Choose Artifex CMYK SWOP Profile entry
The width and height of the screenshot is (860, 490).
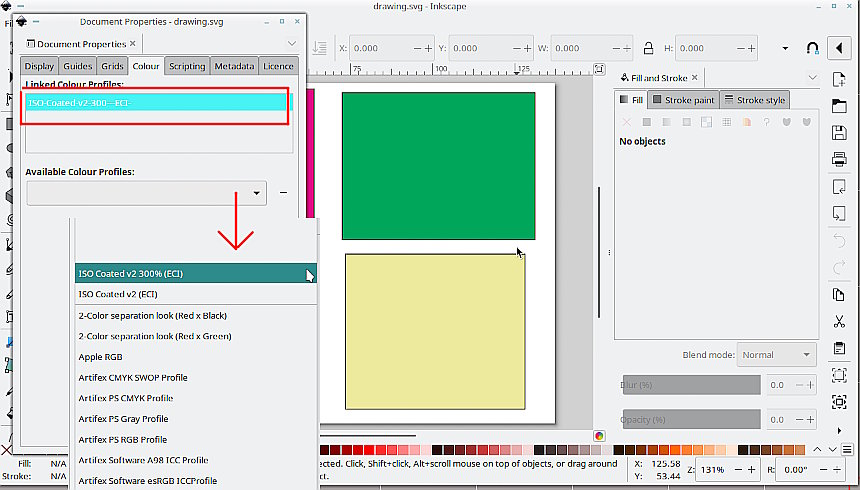coord(133,378)
